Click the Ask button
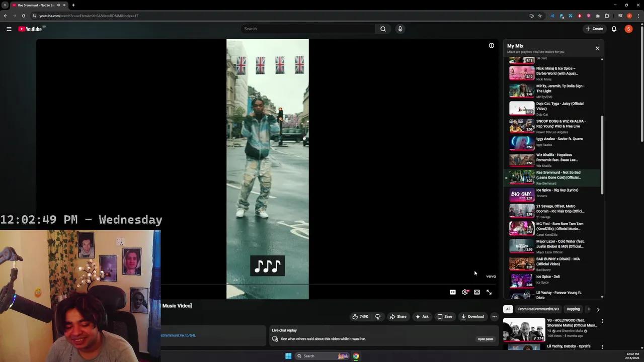The width and height of the screenshot is (644, 362). [422, 317]
